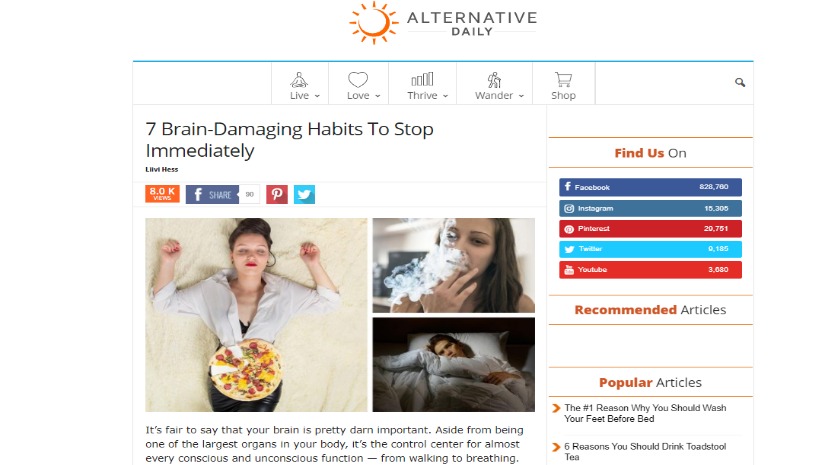
Task: Expand the Live menu dropdown arrow
Action: click(x=317, y=96)
